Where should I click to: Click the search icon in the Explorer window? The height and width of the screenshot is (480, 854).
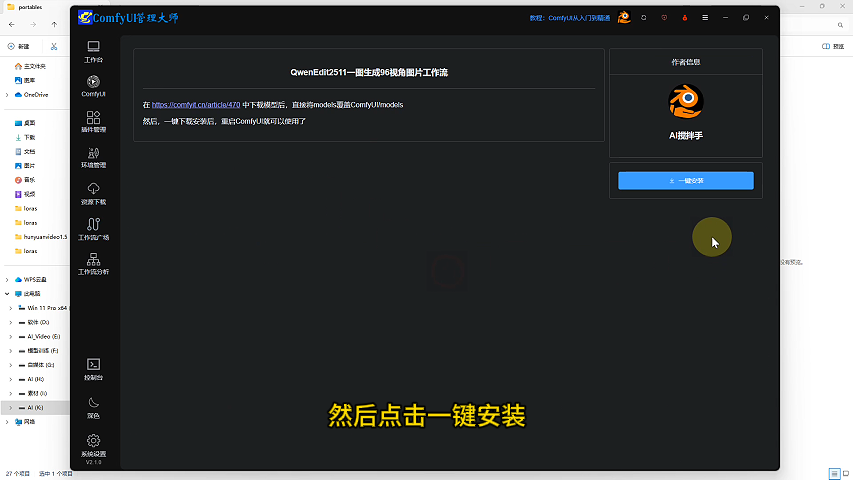(840, 25)
